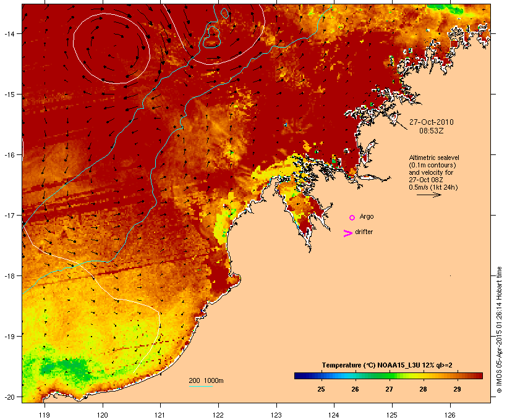Click the longitude axis label '120'
This screenshot has width=507, height=420.
click(103, 415)
